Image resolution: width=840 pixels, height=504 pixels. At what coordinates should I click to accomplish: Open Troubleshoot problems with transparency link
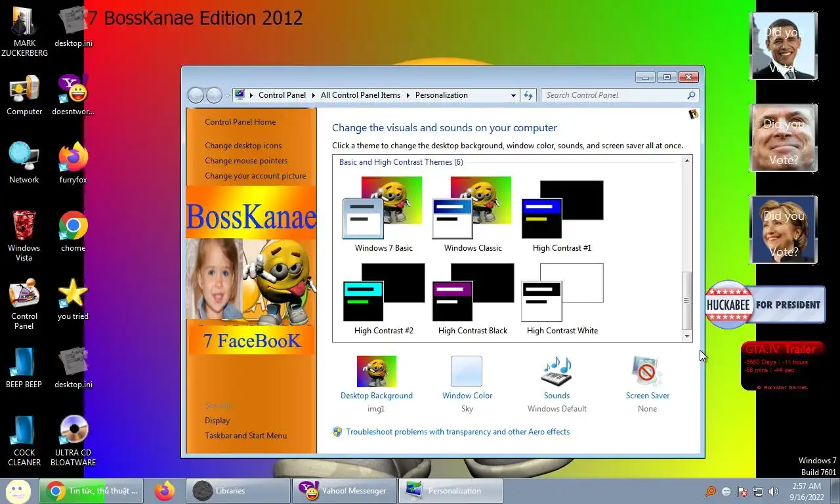pos(457,432)
